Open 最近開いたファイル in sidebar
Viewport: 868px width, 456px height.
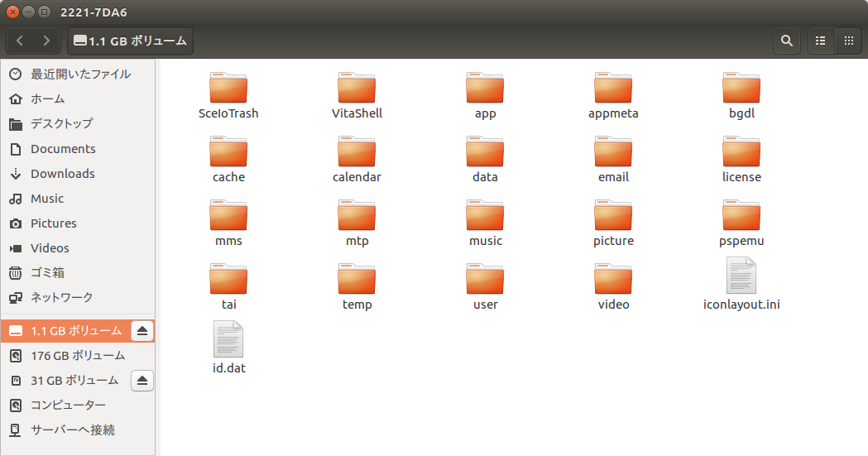[x=80, y=74]
